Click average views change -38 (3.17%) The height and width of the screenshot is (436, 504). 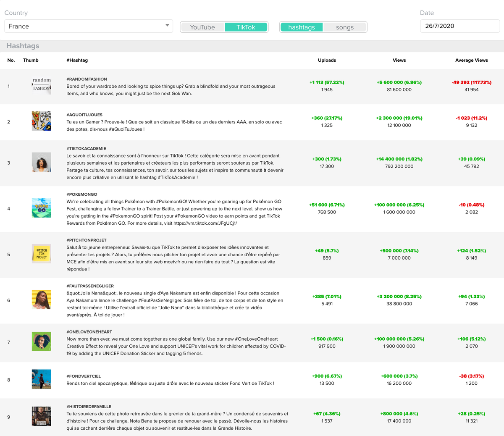472,376
